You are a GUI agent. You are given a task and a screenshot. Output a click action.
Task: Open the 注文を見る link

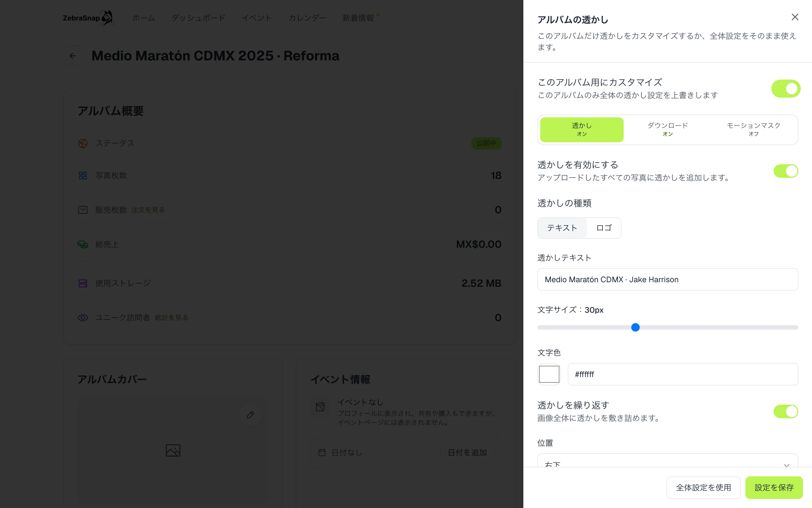click(x=148, y=210)
